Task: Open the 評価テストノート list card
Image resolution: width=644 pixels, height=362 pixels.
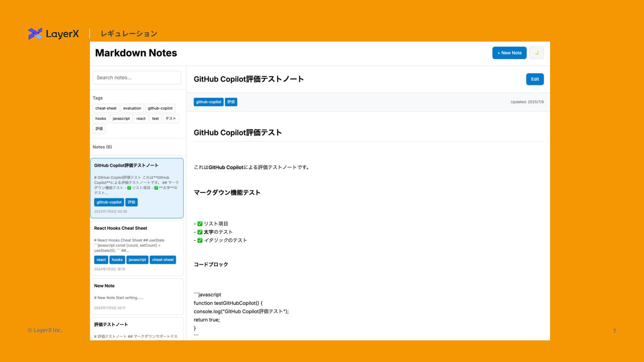Action: (137, 329)
